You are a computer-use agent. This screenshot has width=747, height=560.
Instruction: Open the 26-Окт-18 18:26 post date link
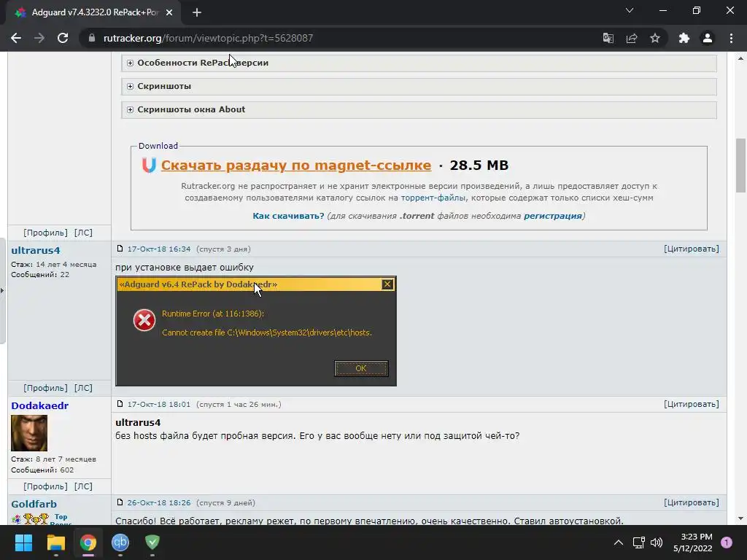point(158,503)
